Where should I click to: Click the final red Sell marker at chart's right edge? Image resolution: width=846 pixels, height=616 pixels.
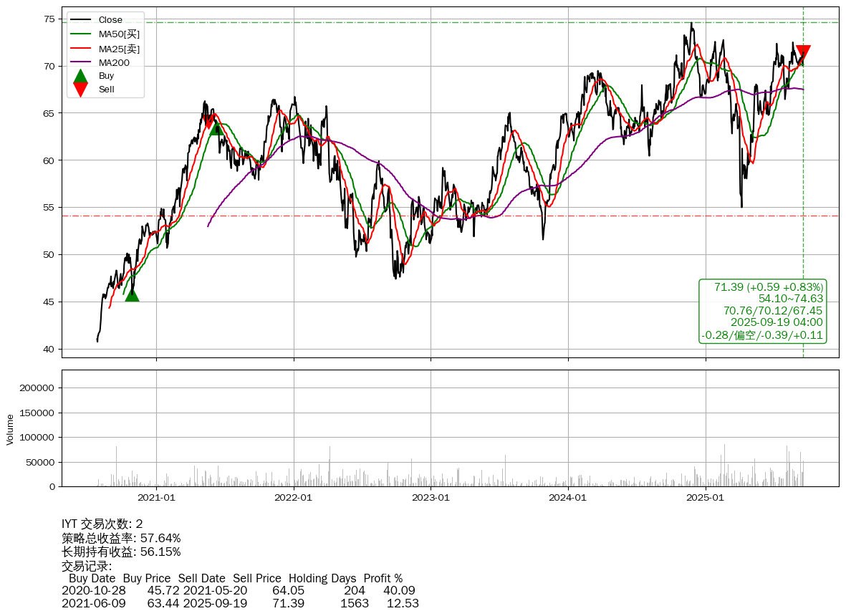click(x=803, y=52)
